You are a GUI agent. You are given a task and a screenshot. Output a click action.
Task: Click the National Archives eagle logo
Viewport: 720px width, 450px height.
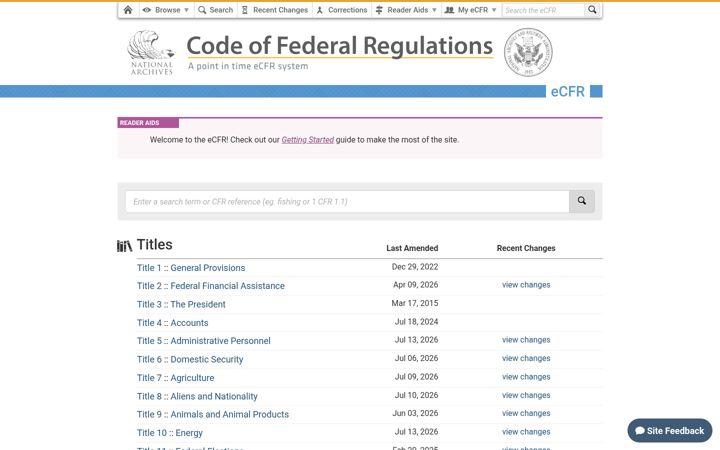click(x=151, y=52)
